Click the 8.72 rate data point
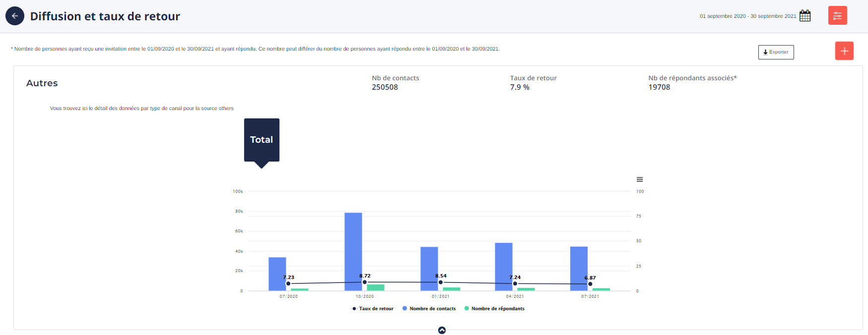Viewport: 868px width, 335px height. [365, 282]
